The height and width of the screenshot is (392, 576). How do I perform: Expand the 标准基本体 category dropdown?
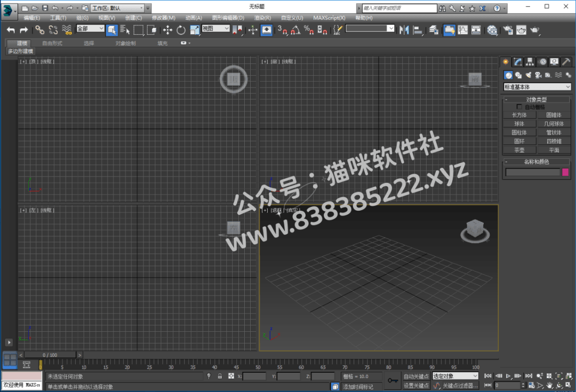click(537, 87)
